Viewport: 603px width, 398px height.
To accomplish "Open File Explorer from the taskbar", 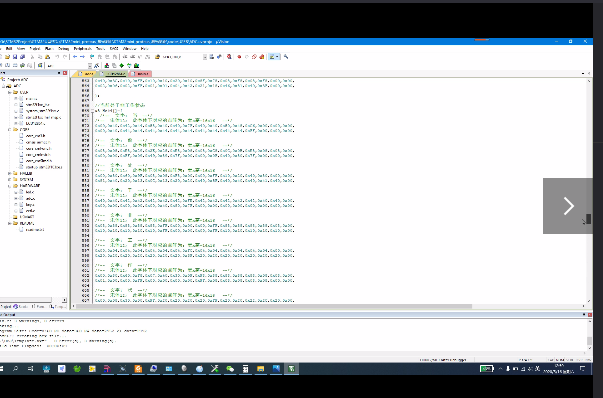I will tap(261, 369).
